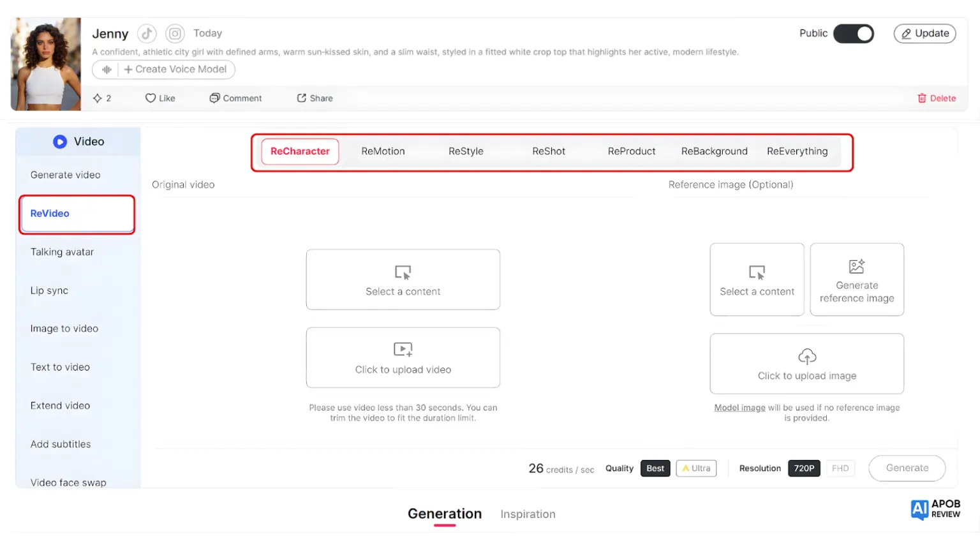Click the Update button
The width and height of the screenshot is (980, 536).
point(924,33)
